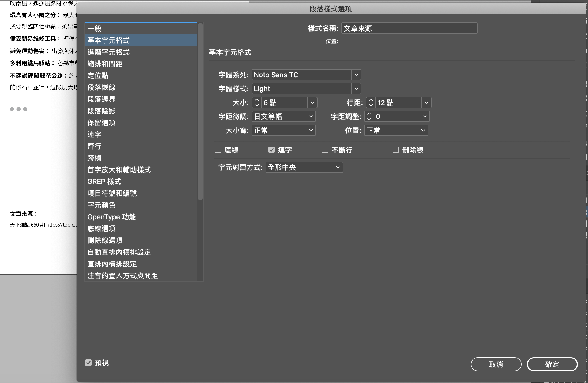
Task: Open the character alignment 全形中央 dropdown
Action: (x=338, y=167)
